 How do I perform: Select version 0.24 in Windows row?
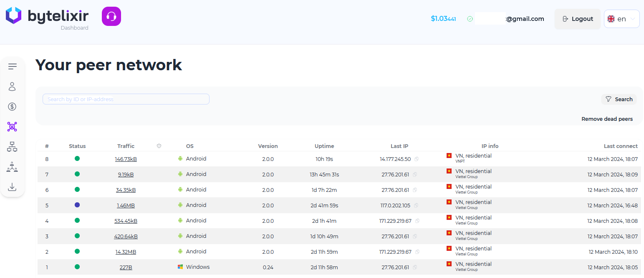268,268
